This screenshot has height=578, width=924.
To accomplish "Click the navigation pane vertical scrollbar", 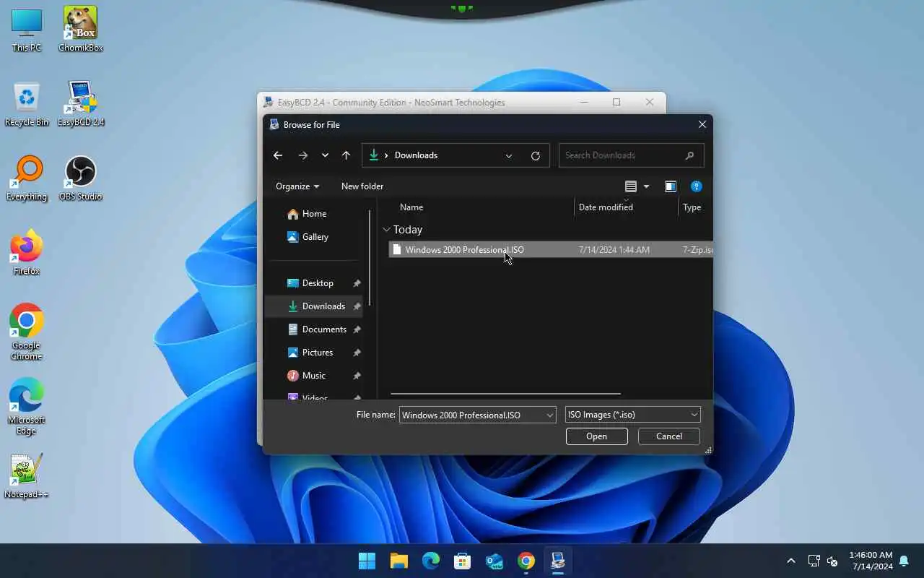I will click(370, 257).
